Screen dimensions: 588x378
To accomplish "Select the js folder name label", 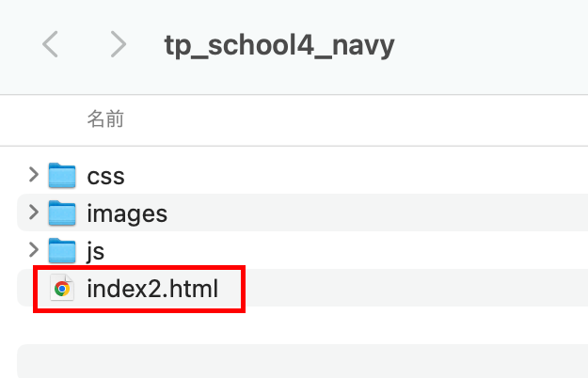I will click(96, 251).
